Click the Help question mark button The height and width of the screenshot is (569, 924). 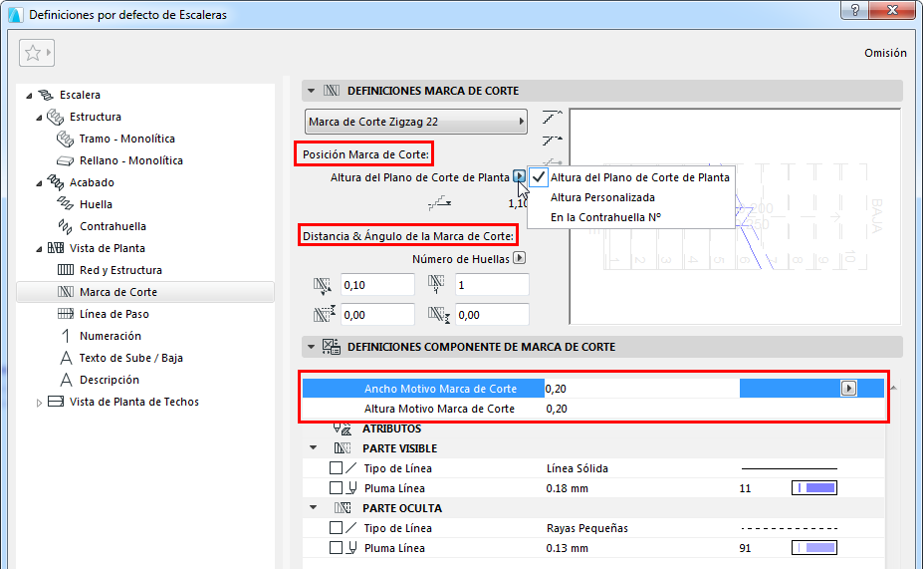pyautogui.click(x=854, y=9)
